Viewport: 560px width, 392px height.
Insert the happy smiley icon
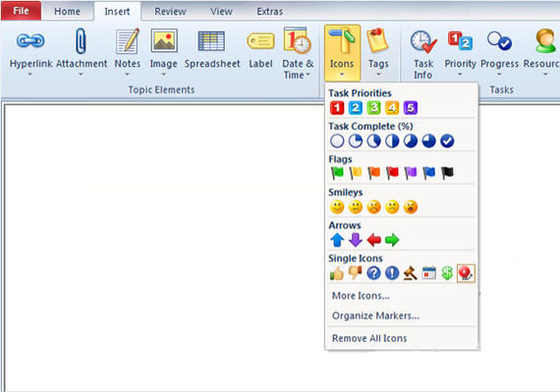(337, 207)
